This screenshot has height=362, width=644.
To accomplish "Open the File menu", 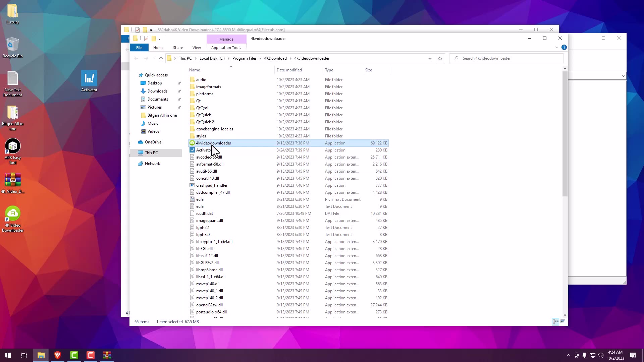I will click(x=139, y=47).
